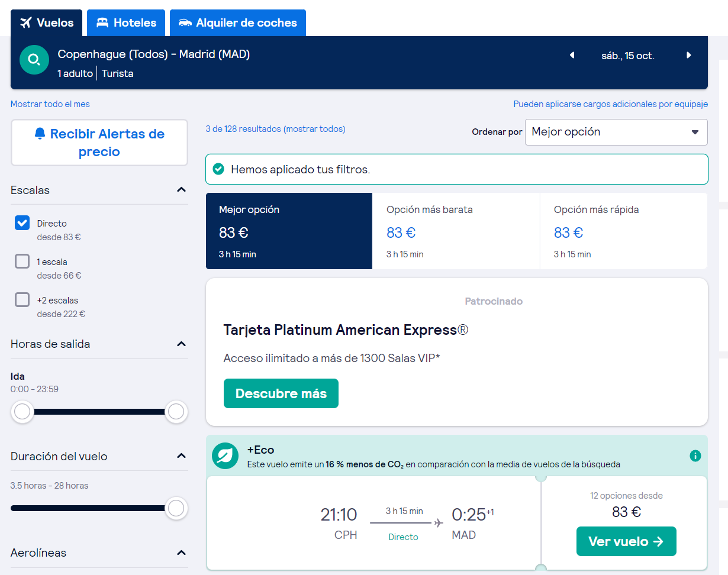This screenshot has height=575, width=728.
Task: Click the Duración del vuelo slider handle
Action: pos(176,508)
